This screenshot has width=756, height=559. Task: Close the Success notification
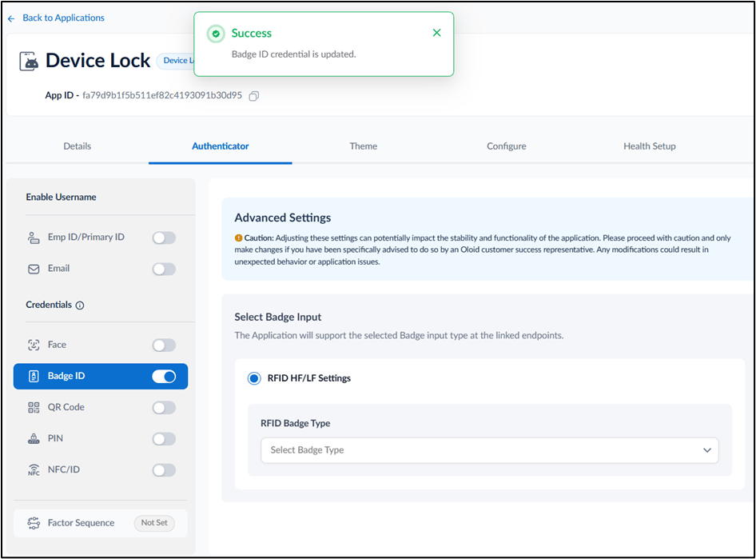coord(437,33)
